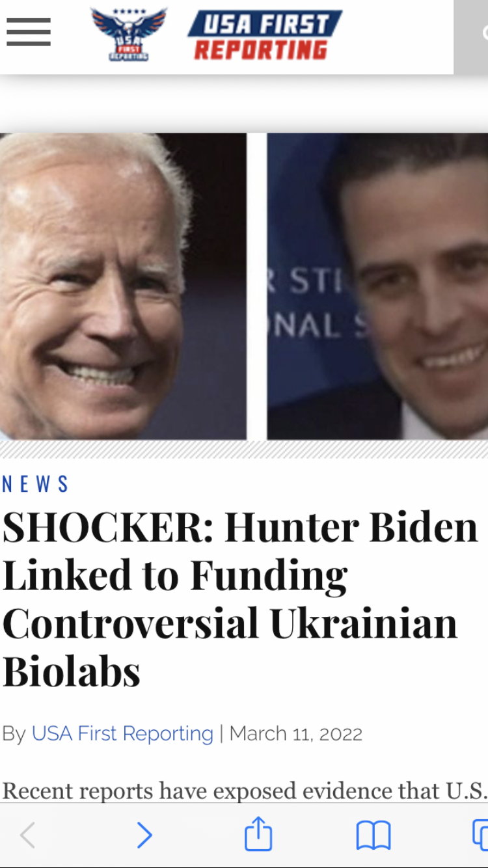Screen dimensions: 488x868
Task: Tap the left photo of white-haired man
Action: tap(123, 286)
